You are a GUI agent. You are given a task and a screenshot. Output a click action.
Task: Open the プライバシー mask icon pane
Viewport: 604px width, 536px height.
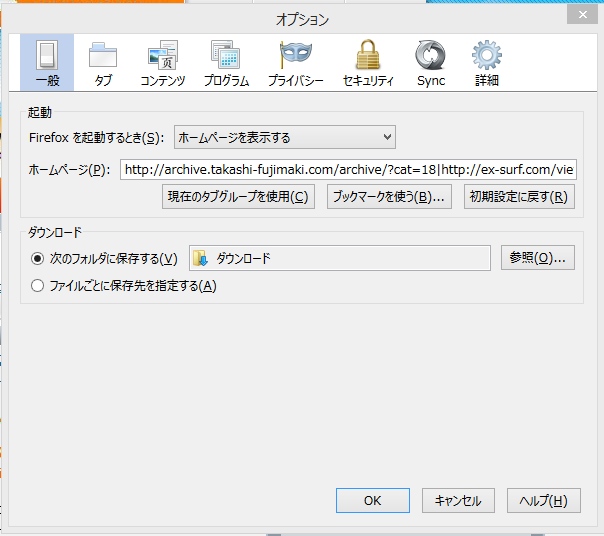[x=295, y=55]
